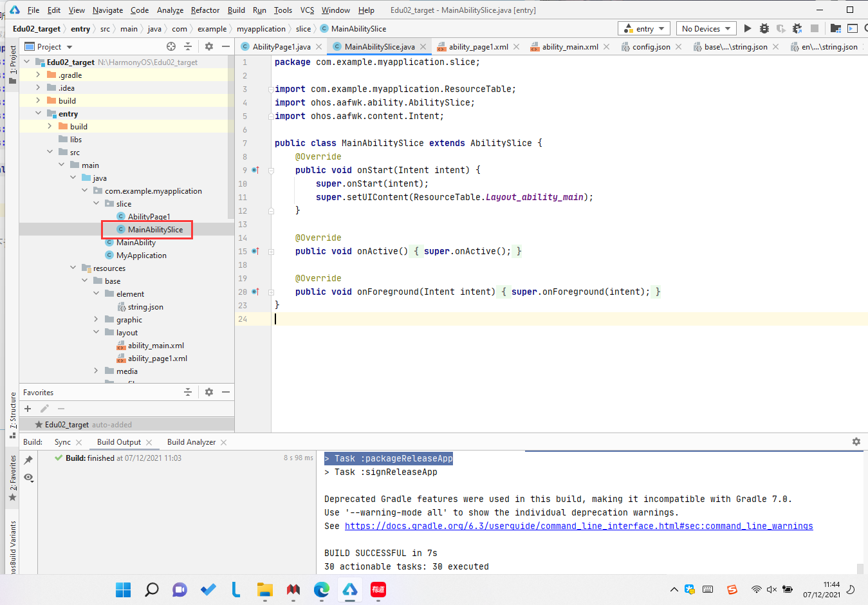Switch to the config.json editor tab
The width and height of the screenshot is (868, 605).
click(651, 46)
